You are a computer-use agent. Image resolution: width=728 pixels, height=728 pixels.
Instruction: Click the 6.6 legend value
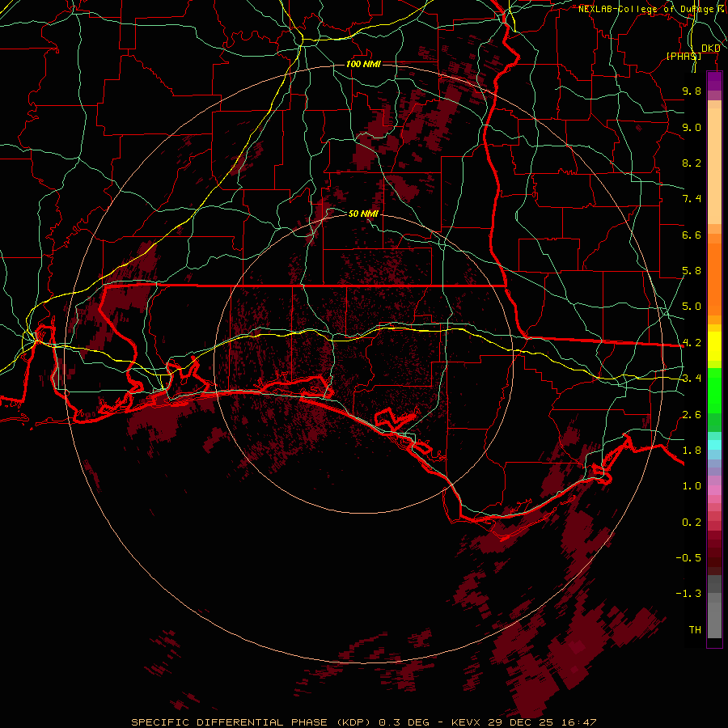pos(692,235)
